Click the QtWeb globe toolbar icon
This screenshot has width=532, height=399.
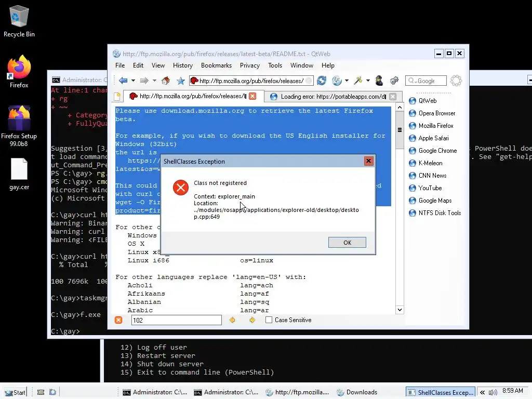point(337,81)
